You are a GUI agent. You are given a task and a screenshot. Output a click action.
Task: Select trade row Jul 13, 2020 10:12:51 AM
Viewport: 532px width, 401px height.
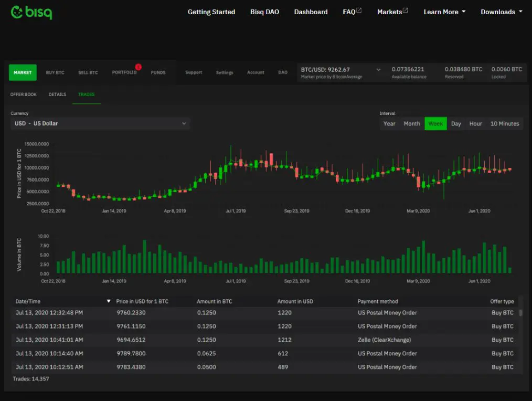[265, 367]
